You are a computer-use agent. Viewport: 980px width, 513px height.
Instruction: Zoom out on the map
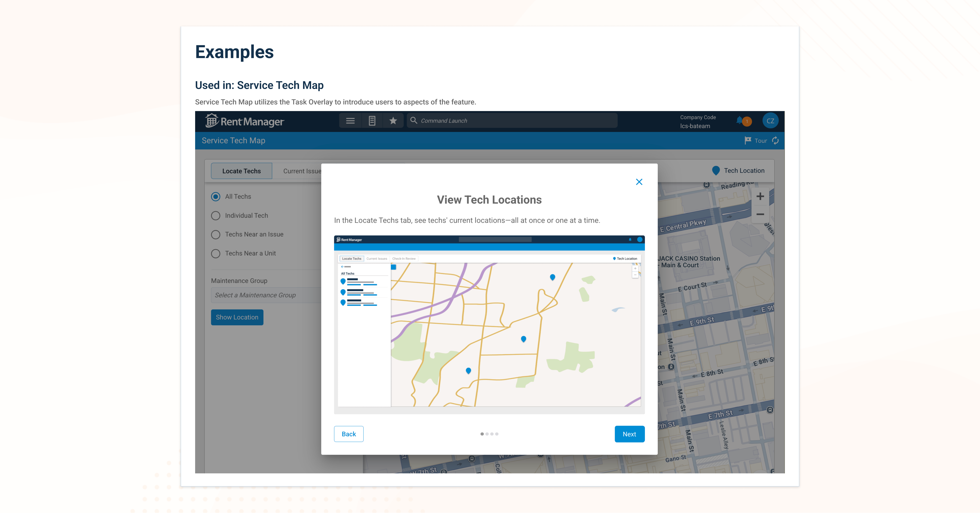pos(760,214)
